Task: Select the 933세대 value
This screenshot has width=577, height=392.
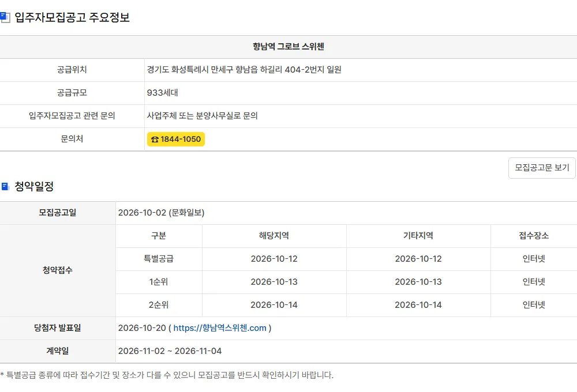Action: click(x=162, y=93)
